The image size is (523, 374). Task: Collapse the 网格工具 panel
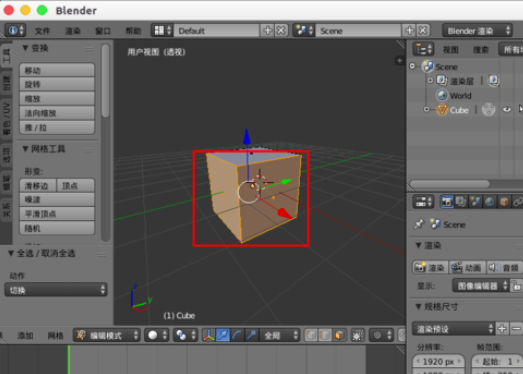pos(25,149)
